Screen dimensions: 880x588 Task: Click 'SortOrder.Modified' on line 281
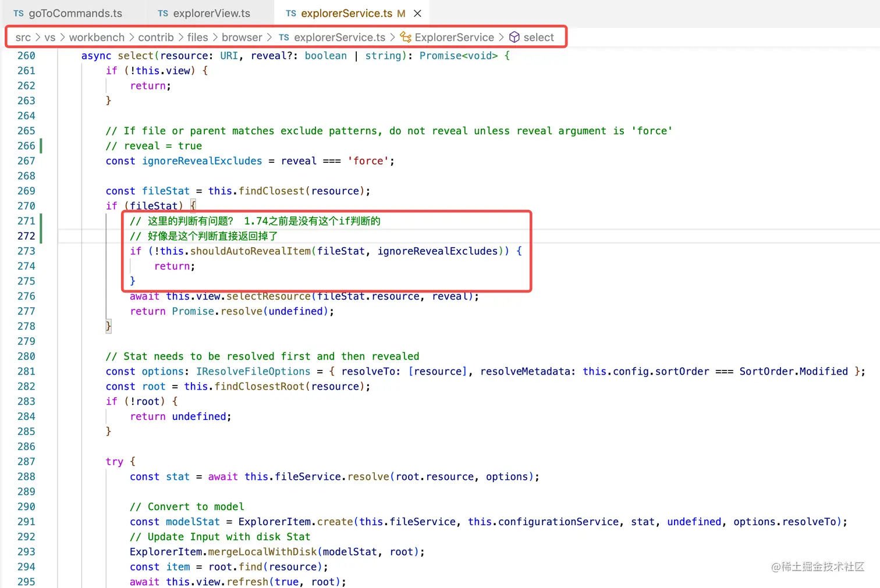[x=794, y=371]
